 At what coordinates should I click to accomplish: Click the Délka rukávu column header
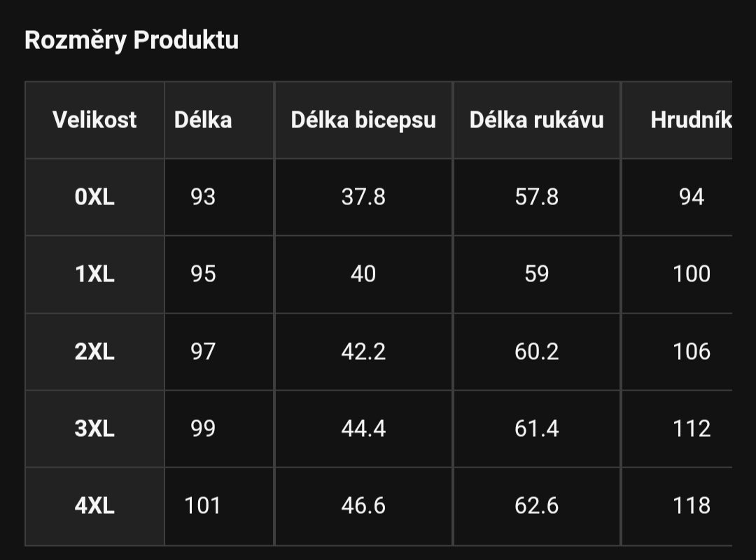click(537, 120)
